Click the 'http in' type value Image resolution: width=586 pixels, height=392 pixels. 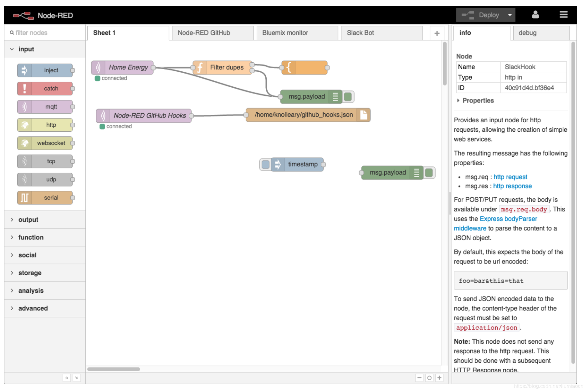tap(513, 77)
